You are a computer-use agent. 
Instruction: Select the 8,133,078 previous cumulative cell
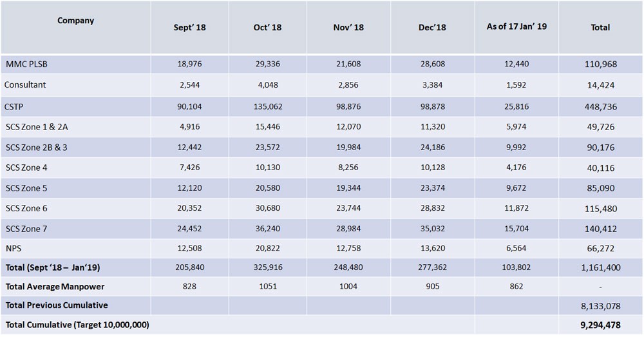coord(600,306)
